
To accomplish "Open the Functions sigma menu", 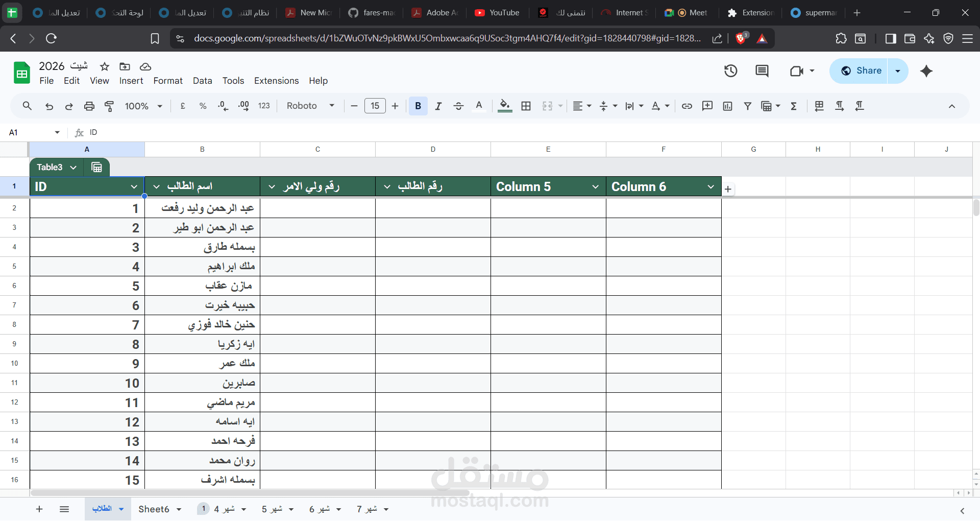I will [794, 106].
